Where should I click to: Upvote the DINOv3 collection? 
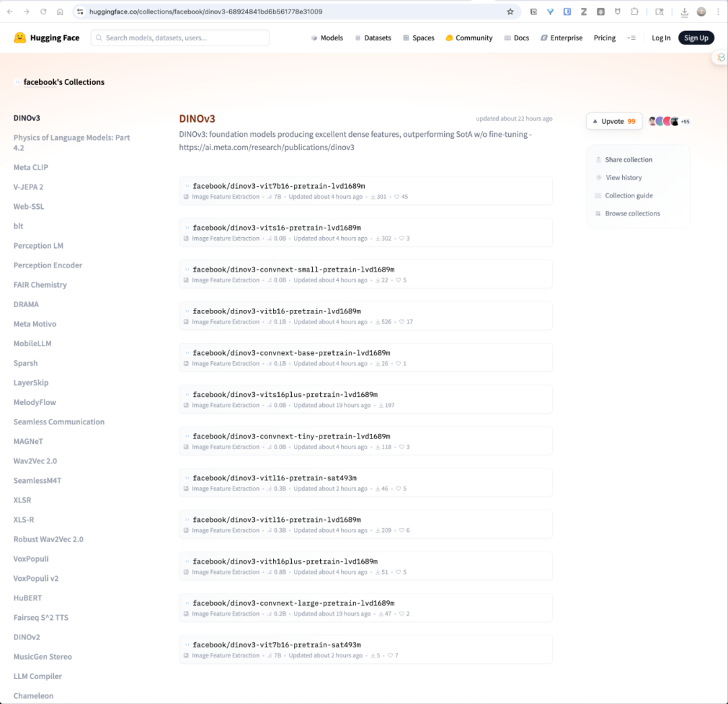pos(613,121)
